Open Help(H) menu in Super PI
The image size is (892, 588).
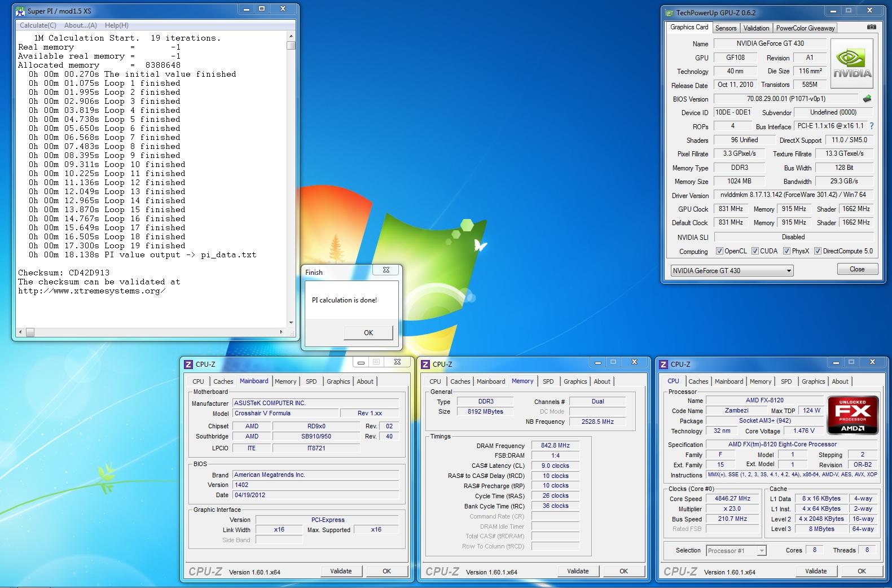(x=117, y=25)
